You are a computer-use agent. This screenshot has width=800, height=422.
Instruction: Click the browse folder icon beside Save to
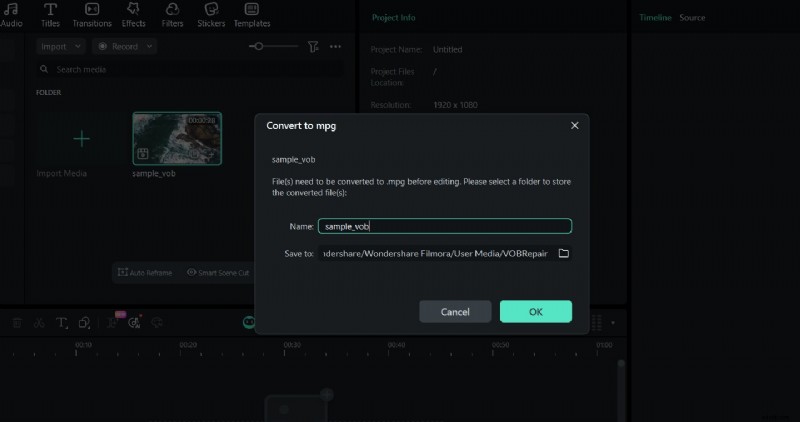click(563, 254)
